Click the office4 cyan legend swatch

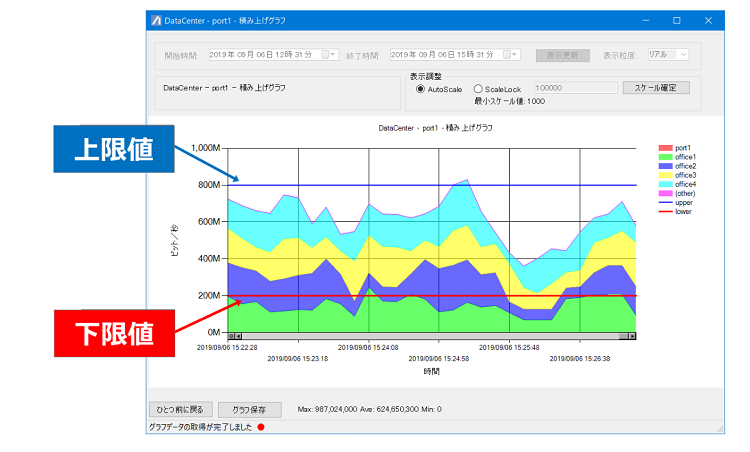click(x=665, y=184)
